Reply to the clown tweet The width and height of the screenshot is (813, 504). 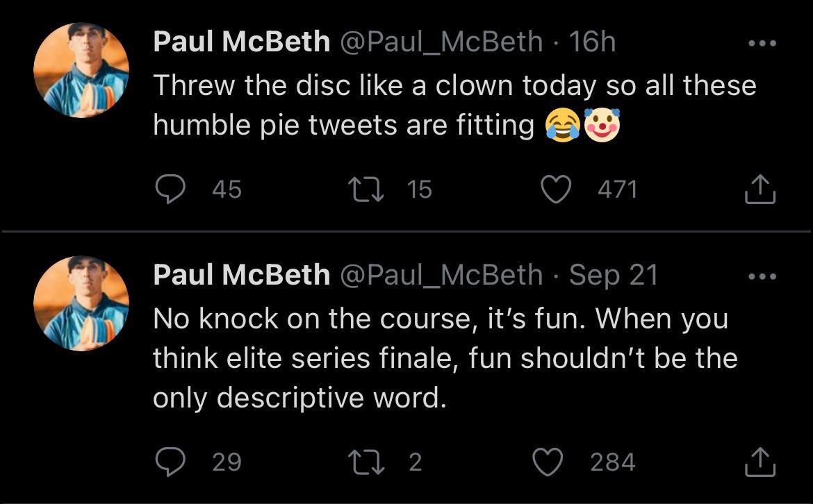(170, 190)
